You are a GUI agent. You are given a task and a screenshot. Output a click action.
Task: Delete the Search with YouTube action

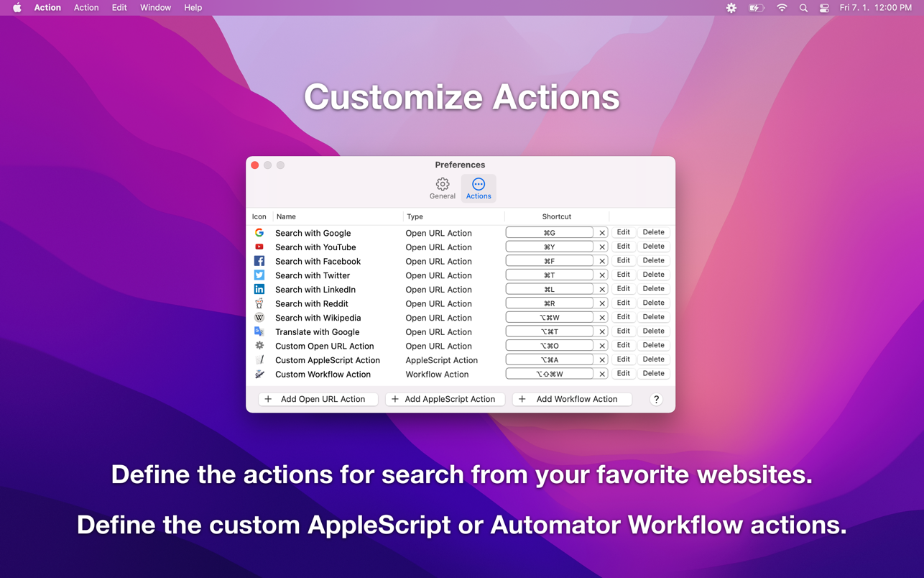(x=653, y=247)
